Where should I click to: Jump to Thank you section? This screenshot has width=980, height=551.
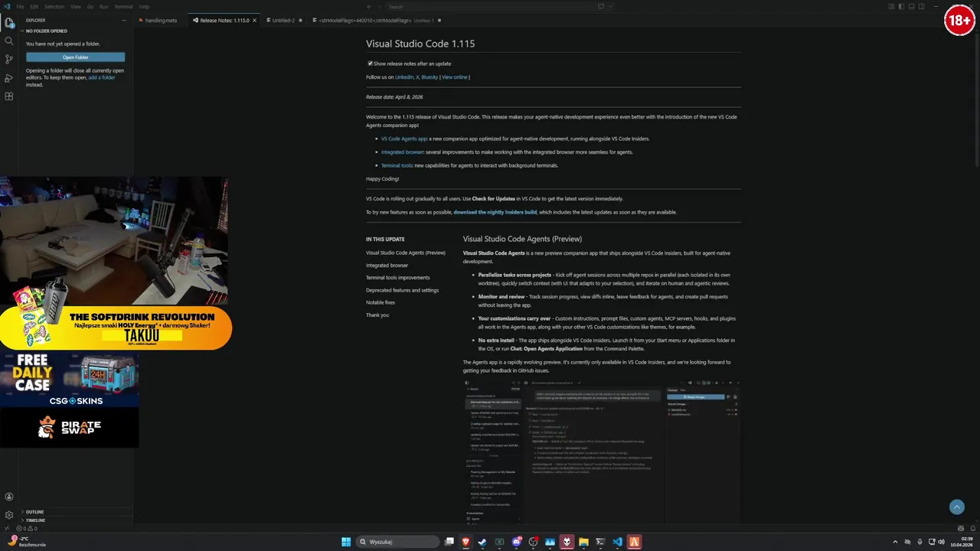point(377,315)
